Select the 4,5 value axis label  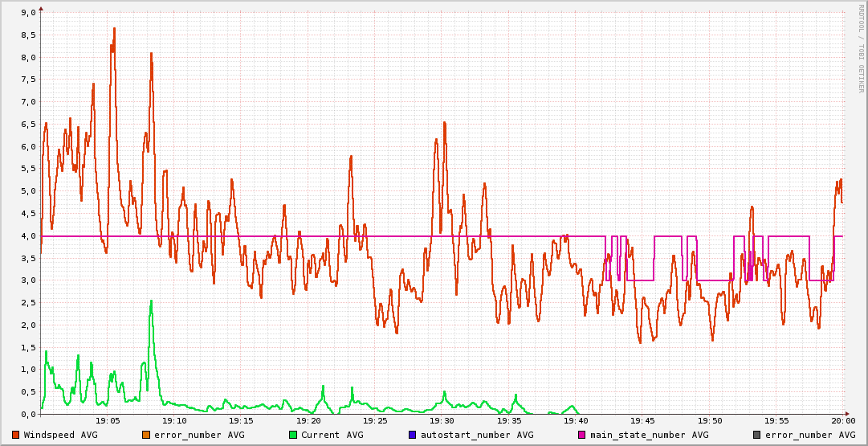[x=28, y=213]
